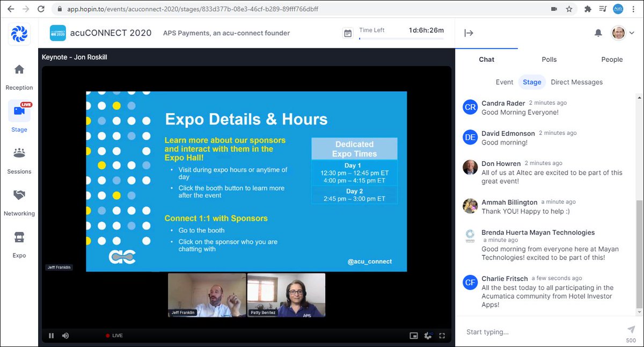This screenshot has width=644, height=347.
Task: Bookmark this page with the star icon
Action: click(569, 9)
